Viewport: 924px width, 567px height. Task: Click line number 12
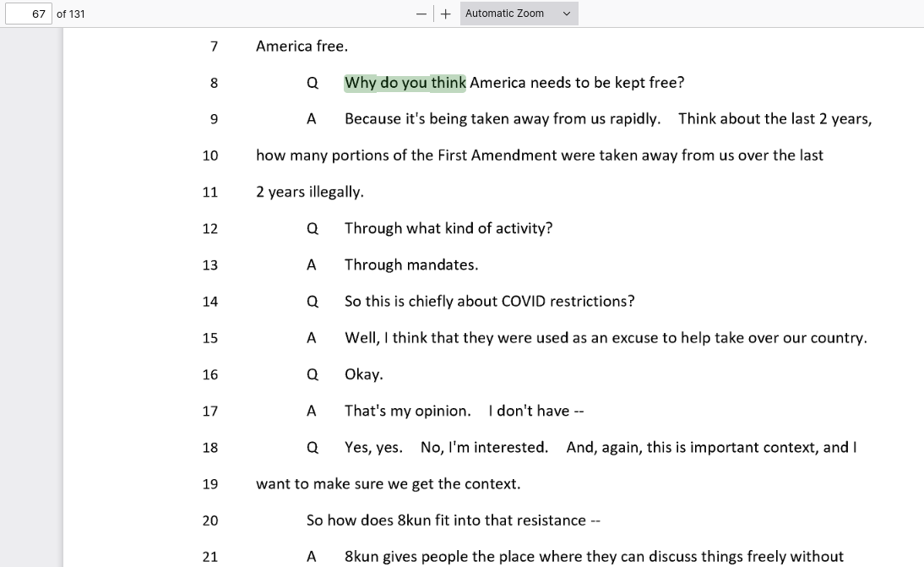tap(210, 229)
